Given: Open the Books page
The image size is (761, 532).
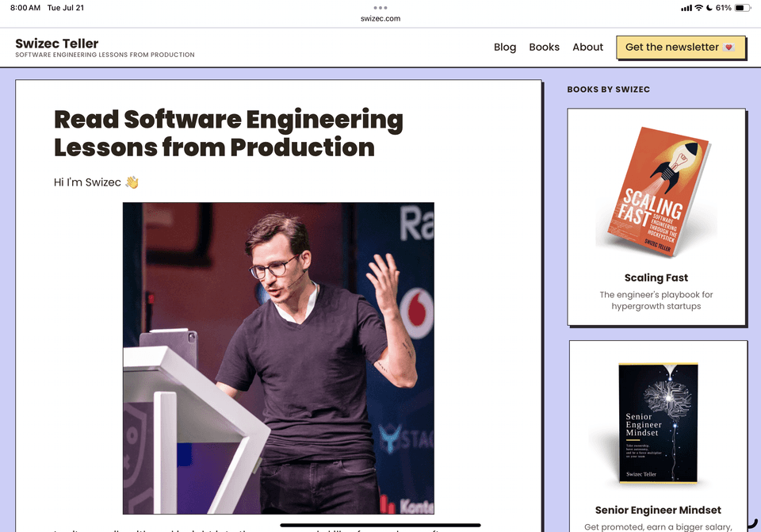Looking at the screenshot, I should point(544,47).
